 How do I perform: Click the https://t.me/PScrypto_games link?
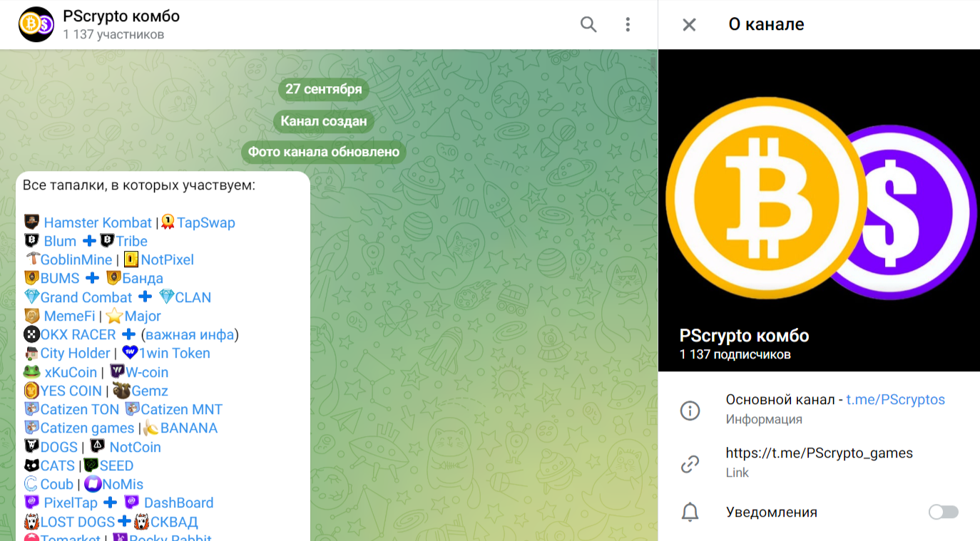pos(819,453)
